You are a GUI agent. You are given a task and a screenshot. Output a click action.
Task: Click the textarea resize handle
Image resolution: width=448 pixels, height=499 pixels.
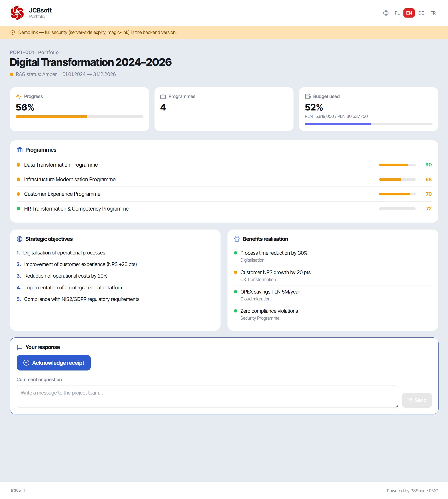click(397, 406)
